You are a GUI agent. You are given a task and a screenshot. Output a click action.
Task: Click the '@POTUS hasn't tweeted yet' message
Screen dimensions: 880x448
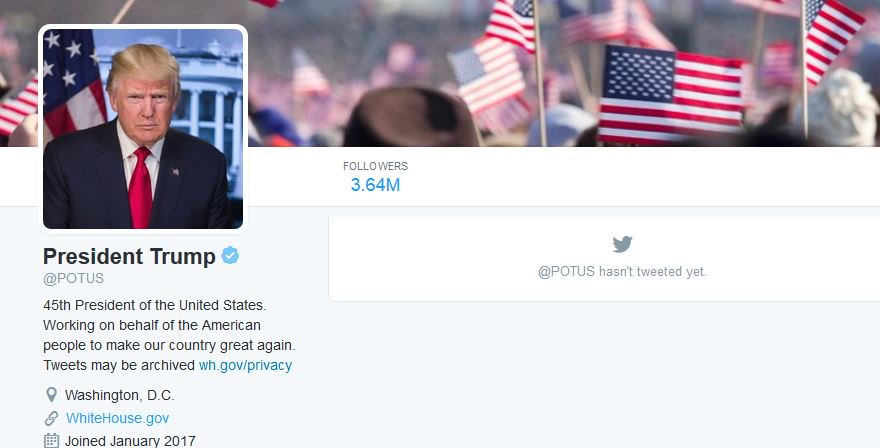(622, 272)
